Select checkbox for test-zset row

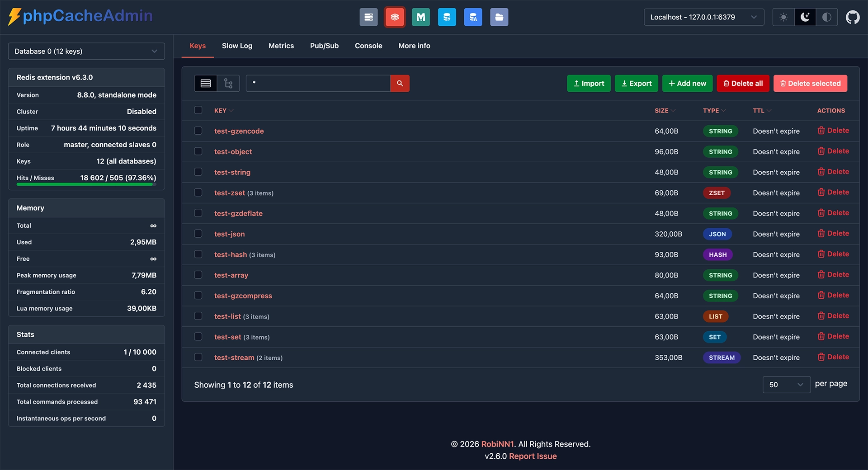point(198,193)
